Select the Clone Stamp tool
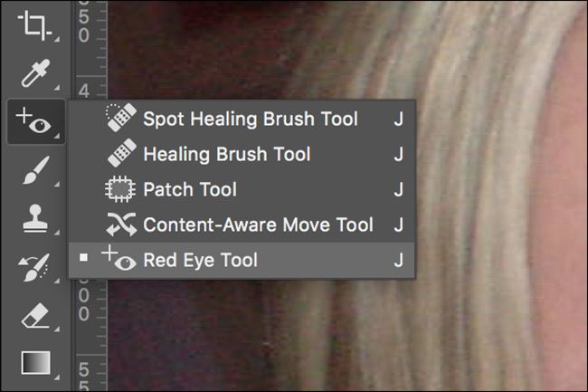The image size is (588, 392). (35, 219)
